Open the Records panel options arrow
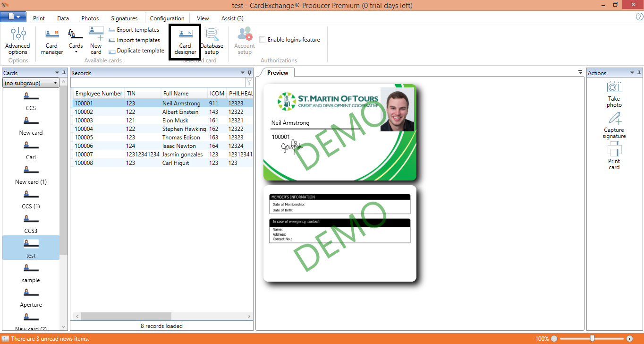This screenshot has height=344, width=644. coord(242,73)
